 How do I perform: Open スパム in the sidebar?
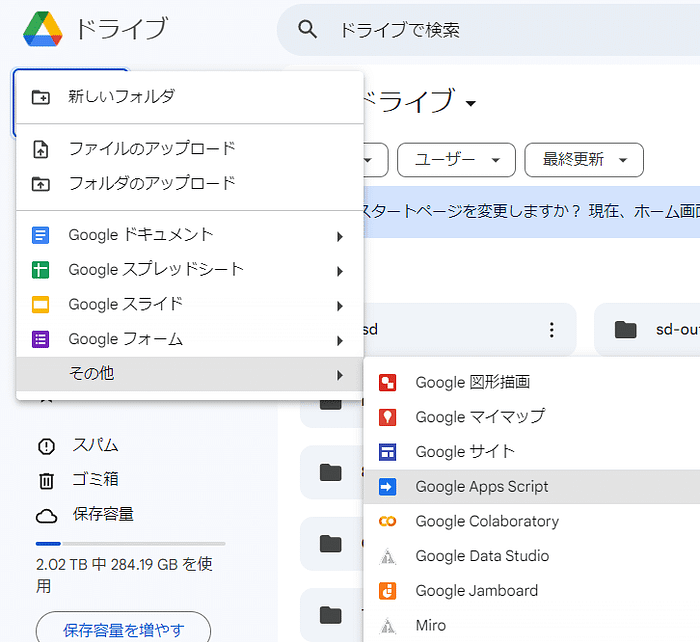pos(96,446)
